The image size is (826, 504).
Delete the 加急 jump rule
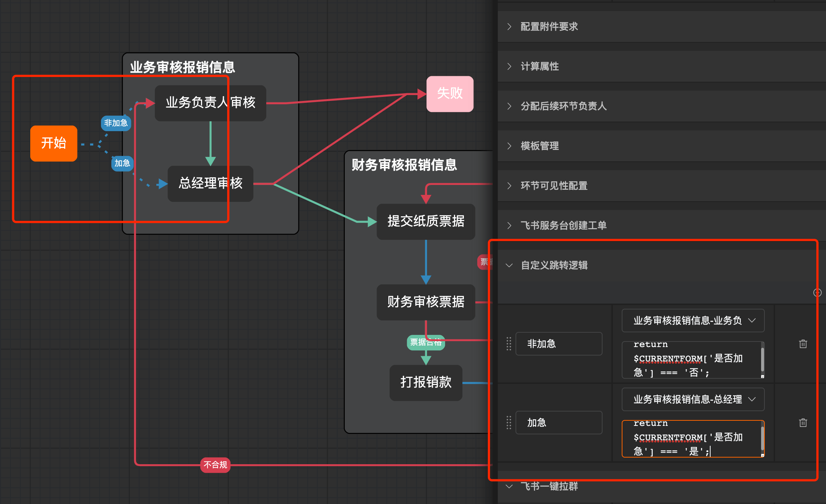point(803,423)
